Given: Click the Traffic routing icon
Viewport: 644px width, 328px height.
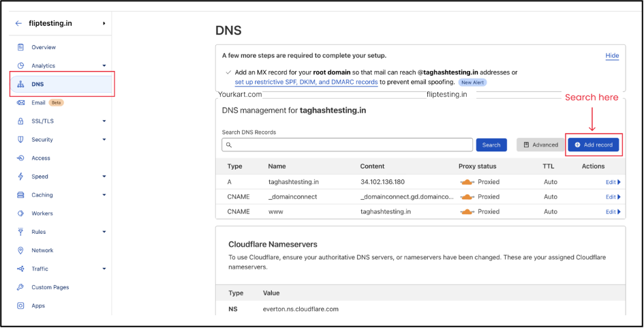Looking at the screenshot, I should 20,269.
